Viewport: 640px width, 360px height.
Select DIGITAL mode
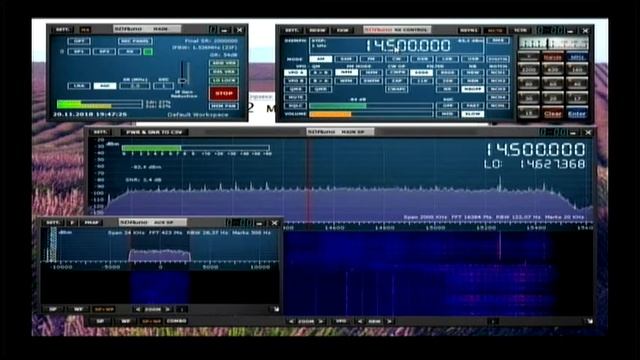tap(498, 59)
